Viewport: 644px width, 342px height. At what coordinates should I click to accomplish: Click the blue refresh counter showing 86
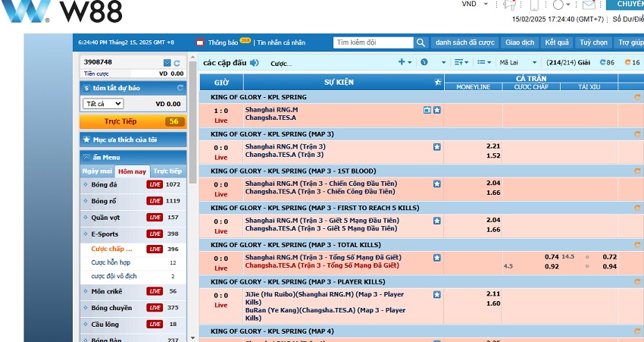[607, 62]
